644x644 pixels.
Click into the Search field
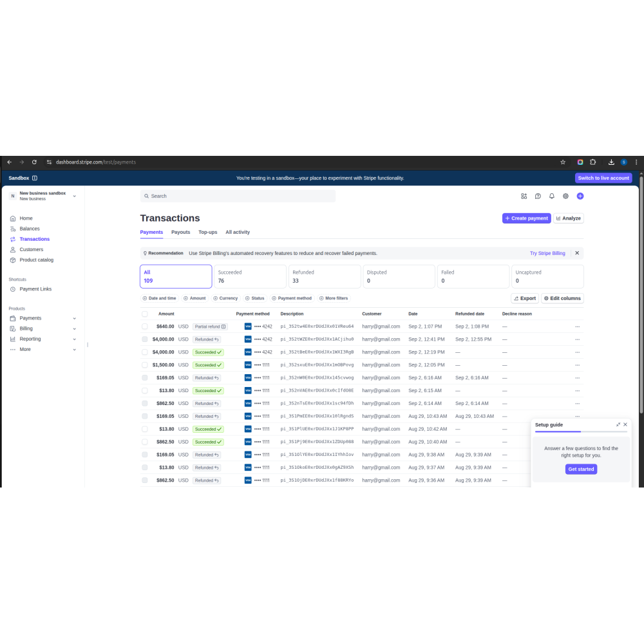tap(238, 196)
